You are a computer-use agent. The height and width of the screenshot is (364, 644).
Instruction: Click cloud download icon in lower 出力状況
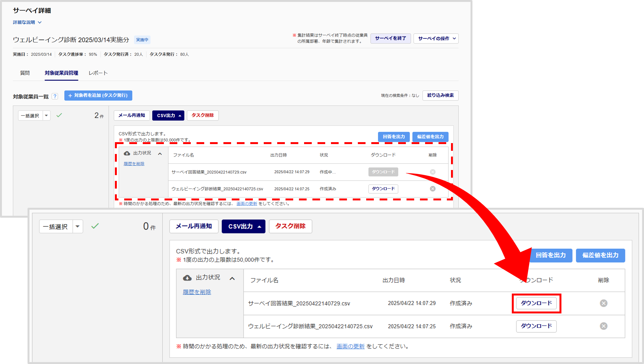(x=187, y=278)
